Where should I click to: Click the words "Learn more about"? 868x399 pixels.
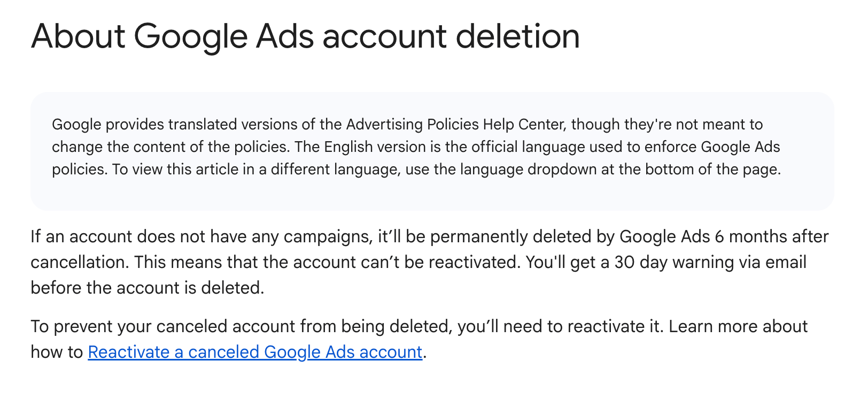[738, 326]
